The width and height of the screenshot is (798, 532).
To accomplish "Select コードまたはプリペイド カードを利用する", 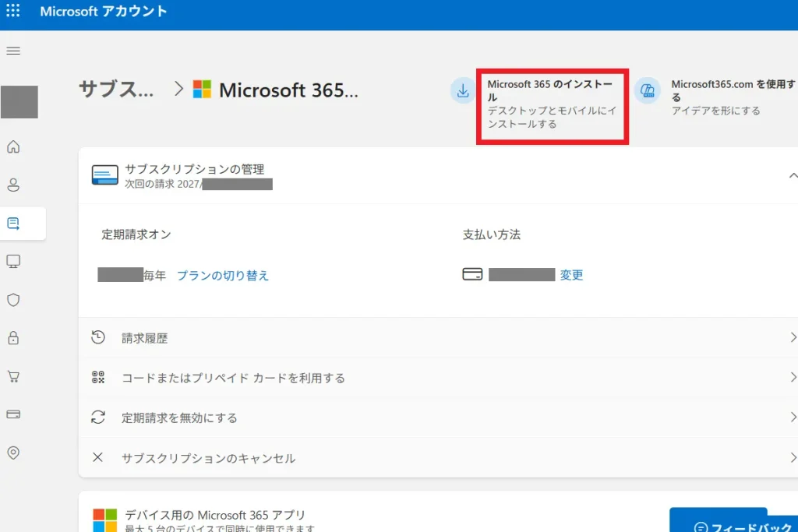I will [x=438, y=377].
